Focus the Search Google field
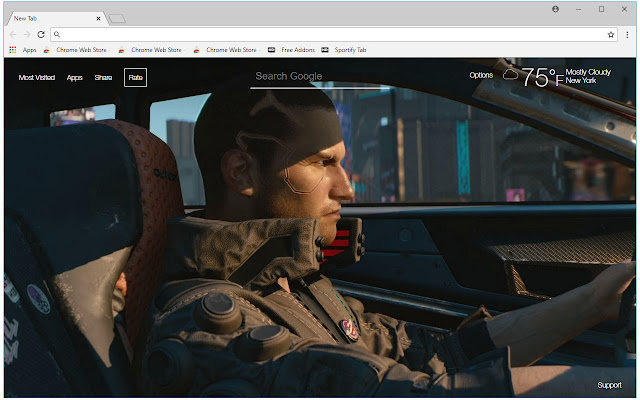640x400 pixels. point(320,77)
